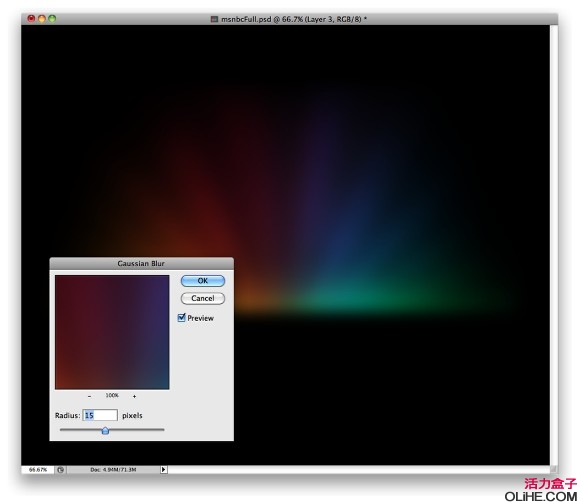This screenshot has height=504, width=580.
Task: Click the Doc size info in status bar
Action: coord(113,470)
